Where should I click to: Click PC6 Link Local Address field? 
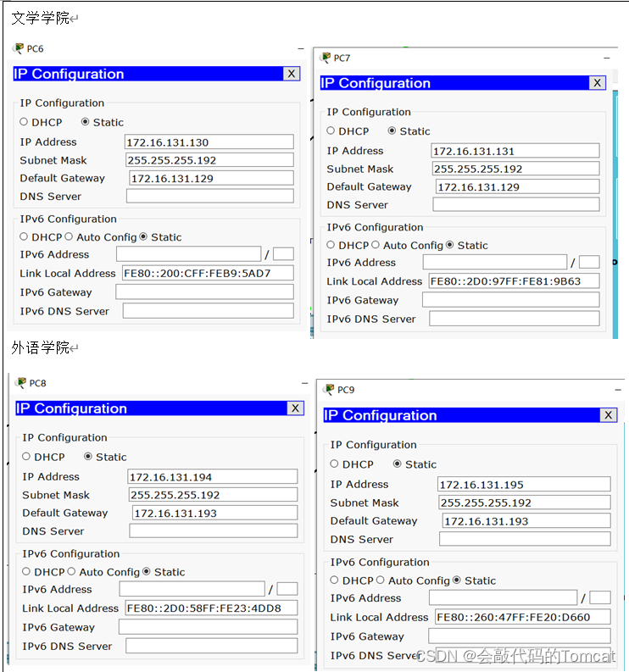[x=208, y=273]
